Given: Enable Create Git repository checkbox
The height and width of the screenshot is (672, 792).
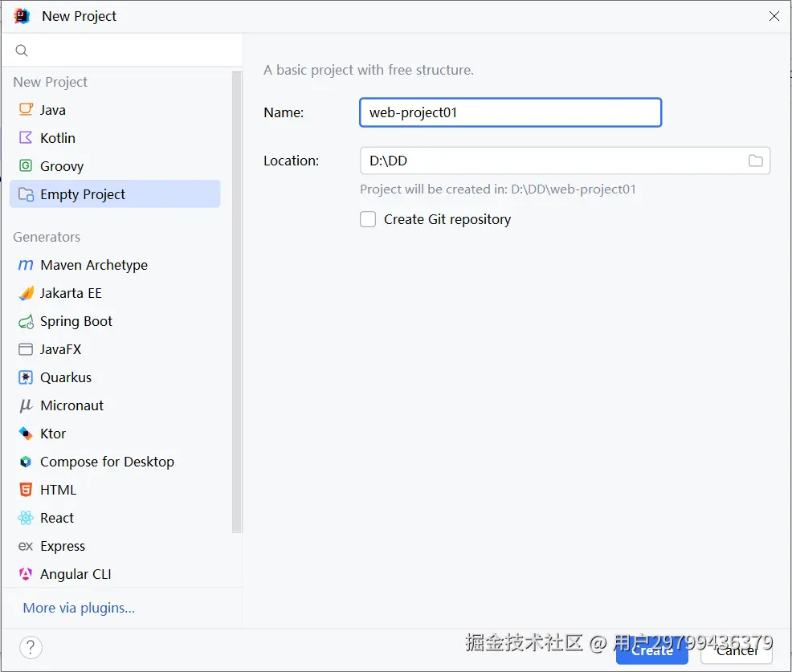Looking at the screenshot, I should (x=368, y=219).
